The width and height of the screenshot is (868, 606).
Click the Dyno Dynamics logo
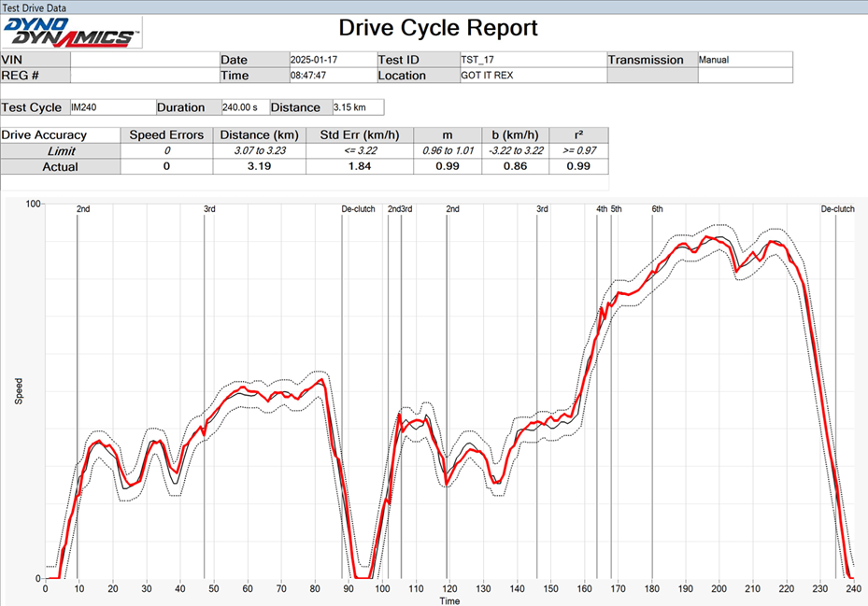(x=72, y=32)
